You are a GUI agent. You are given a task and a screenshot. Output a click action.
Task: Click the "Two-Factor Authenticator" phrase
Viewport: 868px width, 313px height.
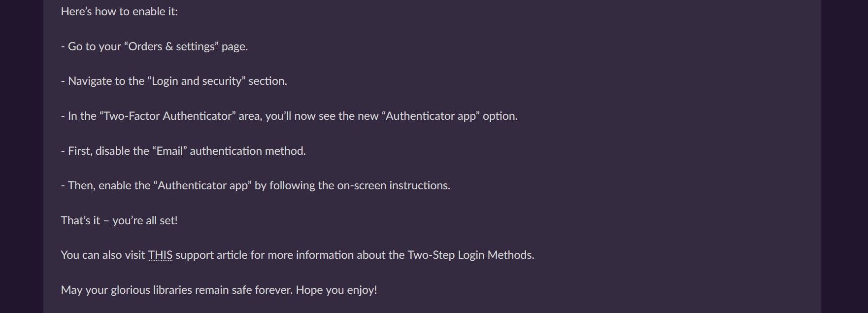point(167,116)
